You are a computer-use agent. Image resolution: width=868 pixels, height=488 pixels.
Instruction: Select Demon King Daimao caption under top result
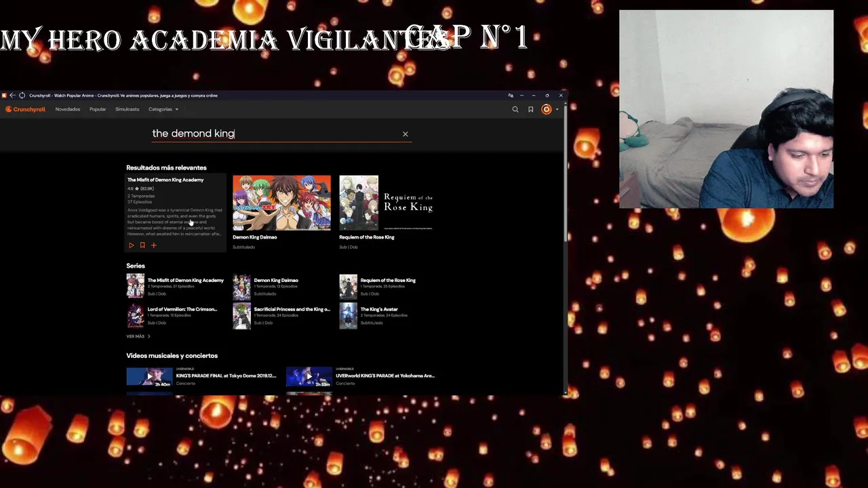pos(255,237)
